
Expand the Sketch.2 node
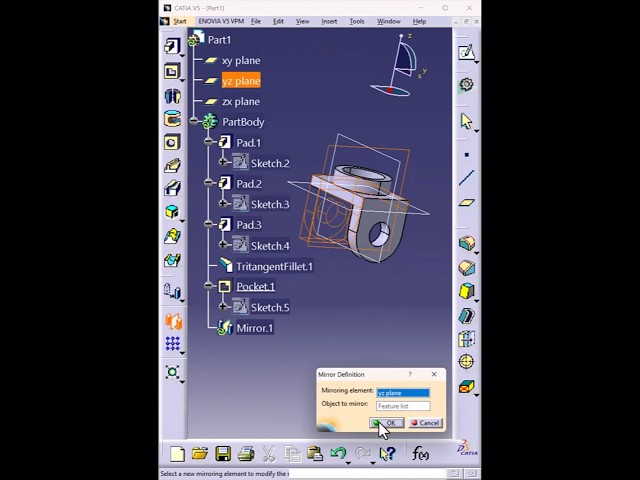point(223,162)
